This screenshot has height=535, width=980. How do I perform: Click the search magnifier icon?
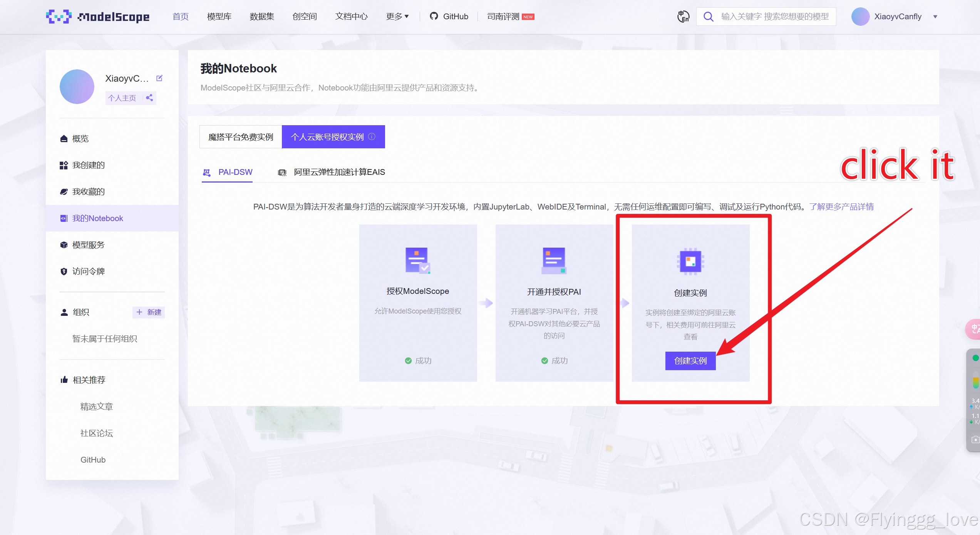point(709,17)
